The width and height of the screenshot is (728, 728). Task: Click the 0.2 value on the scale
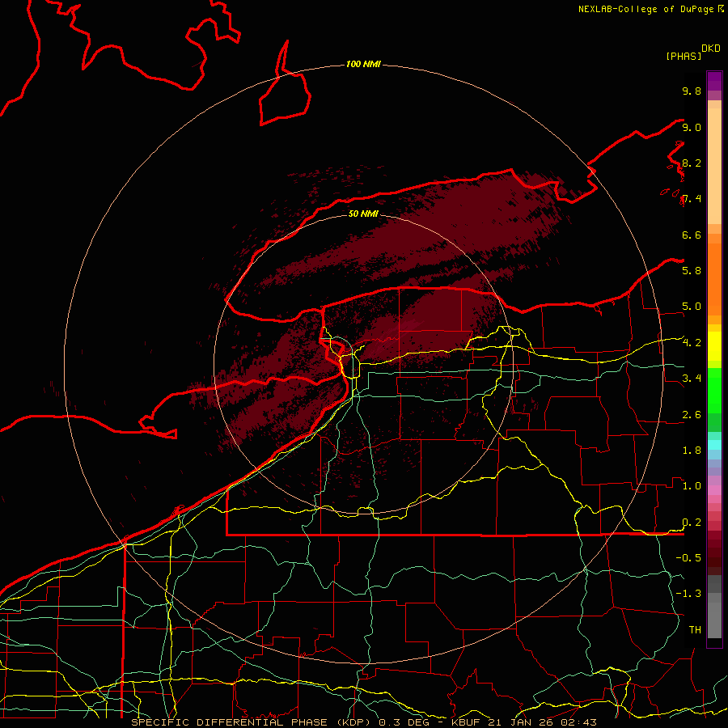(692, 522)
